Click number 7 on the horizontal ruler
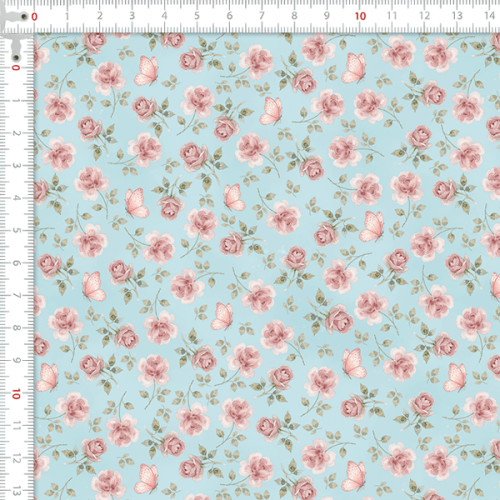The image size is (500, 500). [x=262, y=16]
